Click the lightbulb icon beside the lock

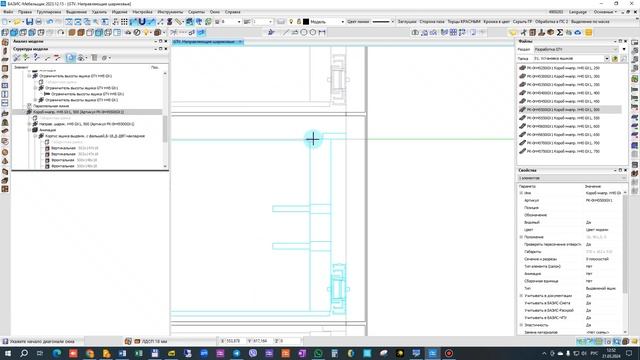click(291, 22)
